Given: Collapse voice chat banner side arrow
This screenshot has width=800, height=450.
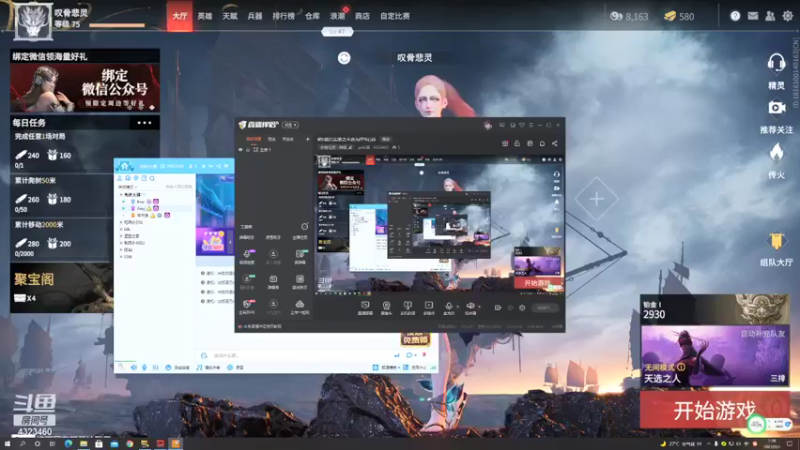Looking at the screenshot, I should [x=230, y=242].
